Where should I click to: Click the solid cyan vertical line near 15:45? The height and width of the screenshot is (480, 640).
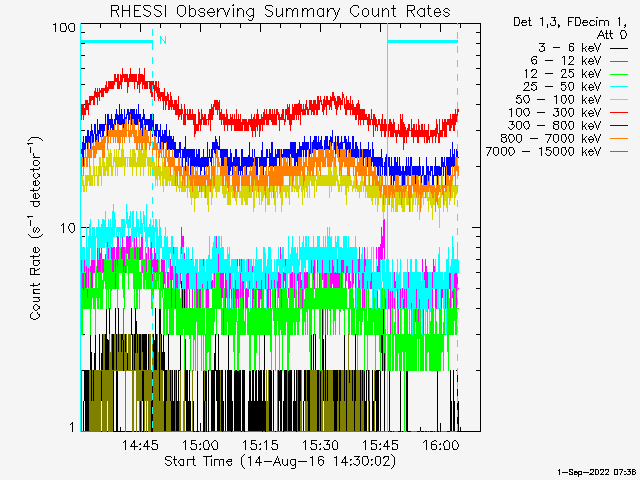[x=387, y=227]
